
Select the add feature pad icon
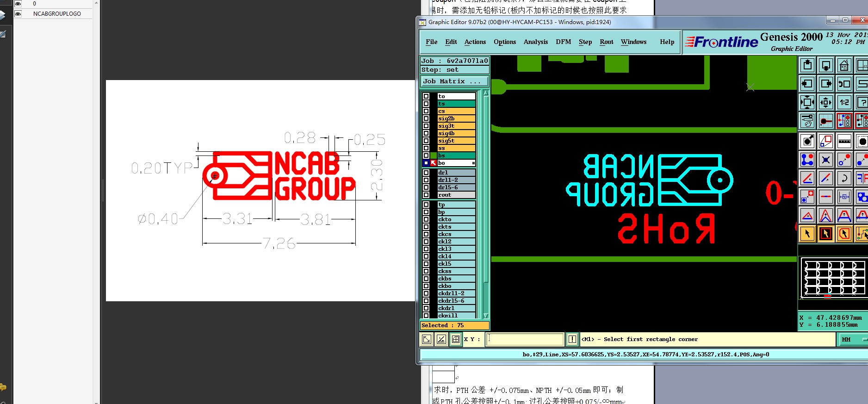pos(807,141)
